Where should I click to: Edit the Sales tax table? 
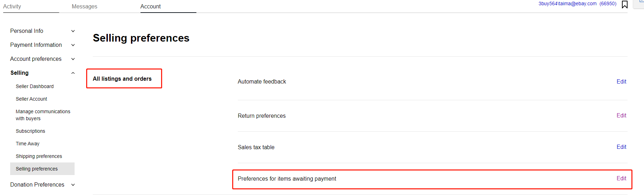(x=621, y=147)
